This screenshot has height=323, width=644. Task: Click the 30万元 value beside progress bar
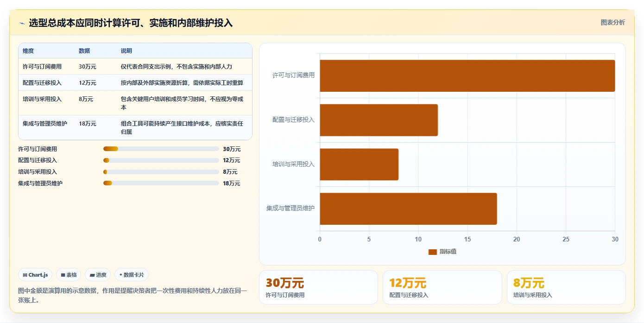point(232,149)
